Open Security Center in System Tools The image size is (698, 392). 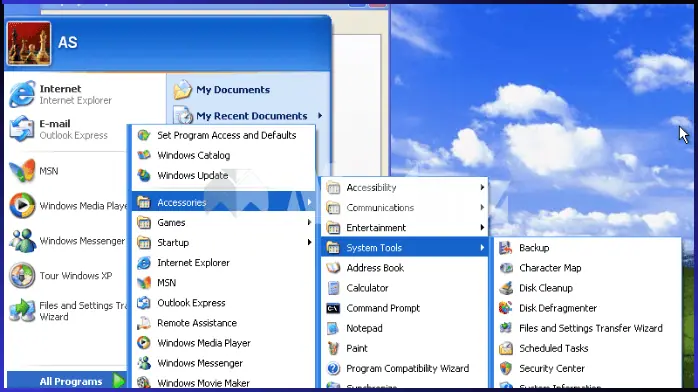click(x=588, y=368)
